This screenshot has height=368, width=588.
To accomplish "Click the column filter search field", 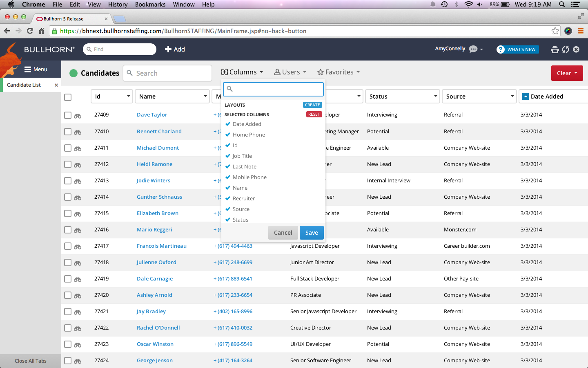I will point(273,89).
